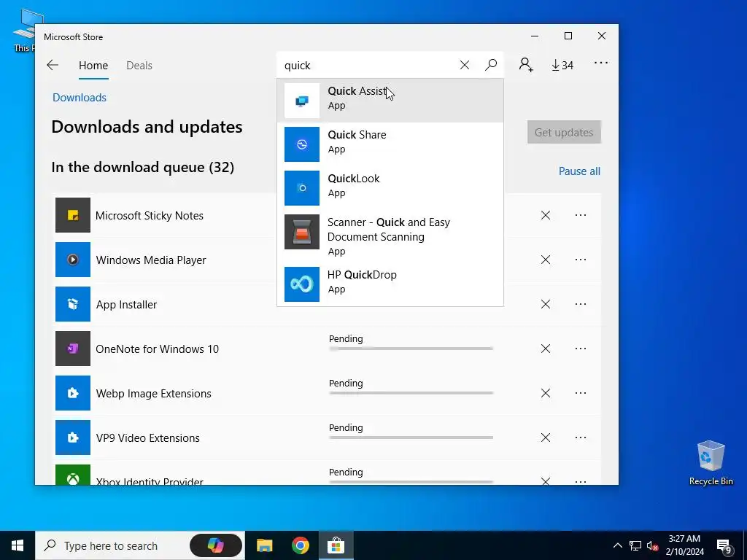The height and width of the screenshot is (560, 747).
Task: Choose Quick Share suggestion text
Action: point(357,135)
